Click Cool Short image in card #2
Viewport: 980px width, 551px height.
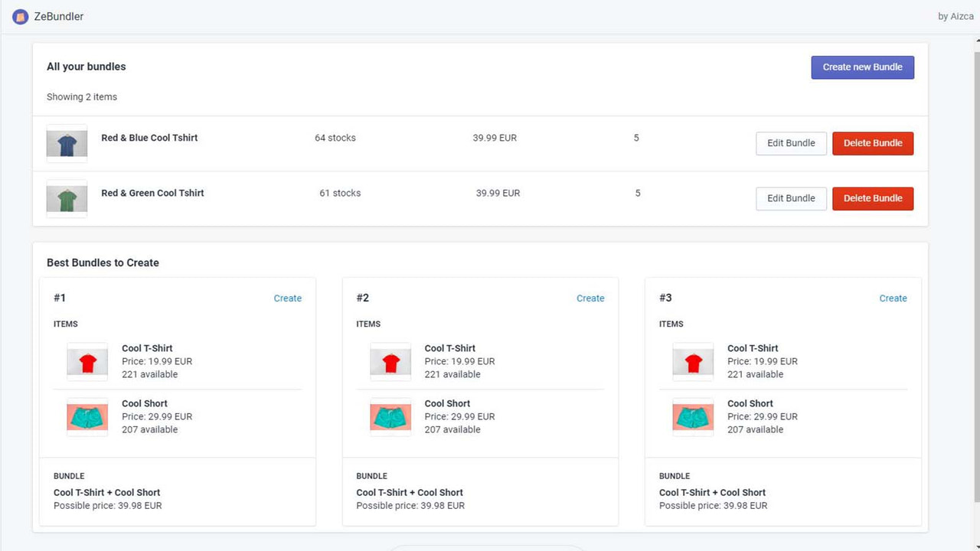click(390, 417)
